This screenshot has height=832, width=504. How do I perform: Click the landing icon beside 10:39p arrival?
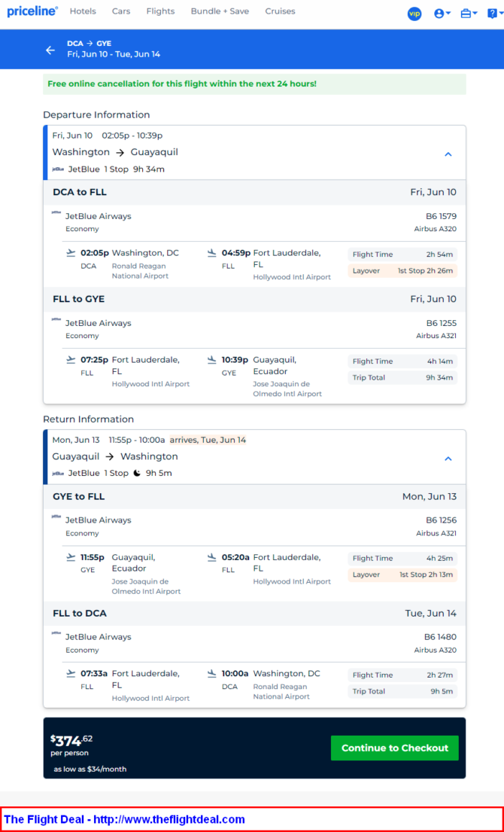coord(211,360)
